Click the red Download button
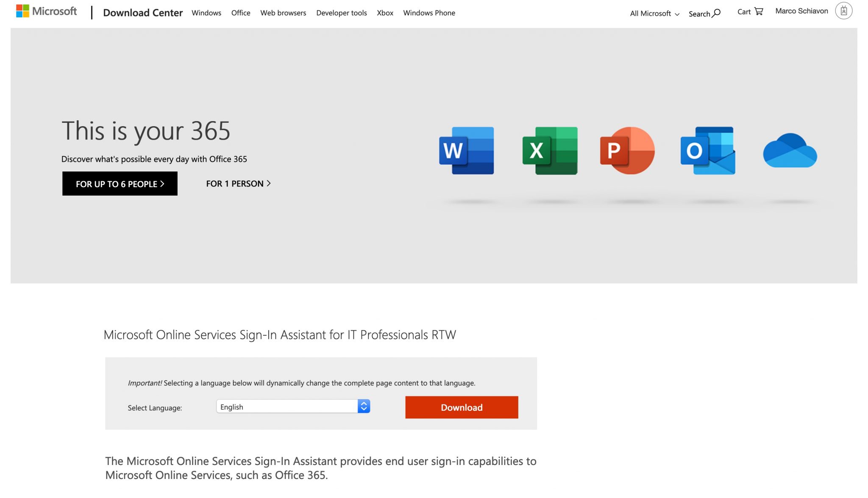Screen dimensions: 868x498 tap(462, 407)
